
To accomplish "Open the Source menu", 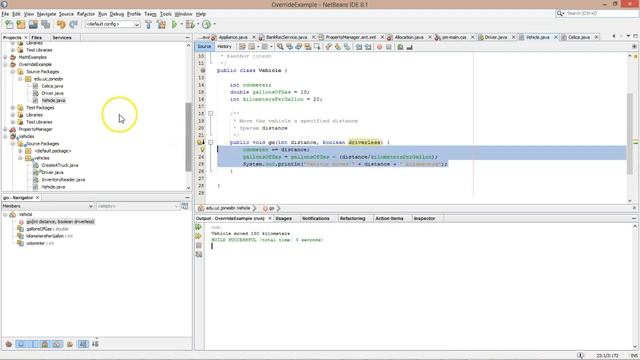I will tap(66, 14).
